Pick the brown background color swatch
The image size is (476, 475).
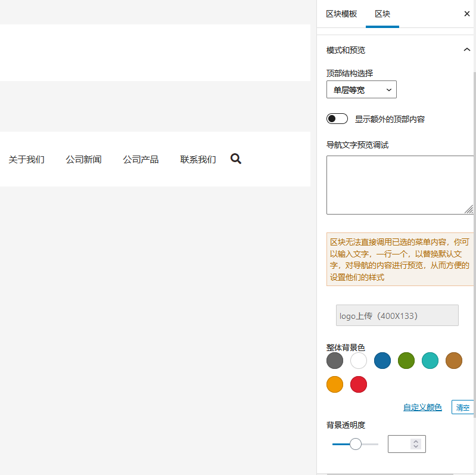tap(454, 361)
